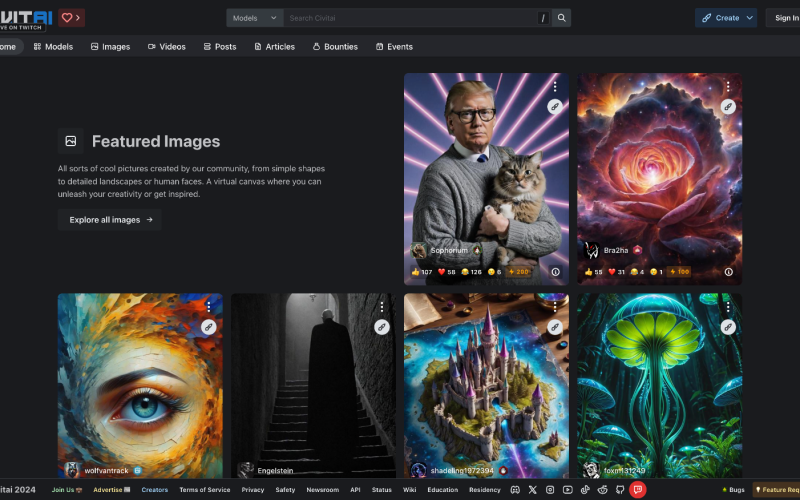Click the Engelstein username on the staircase image
This screenshot has height=500, width=800.
tap(275, 470)
